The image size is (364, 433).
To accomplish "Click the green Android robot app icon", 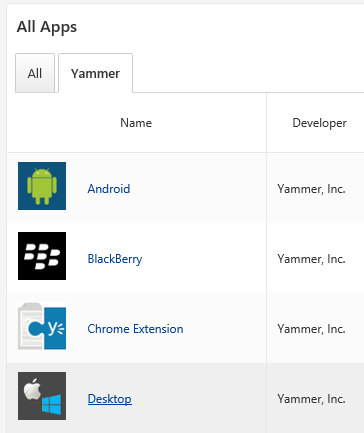I will click(x=42, y=186).
